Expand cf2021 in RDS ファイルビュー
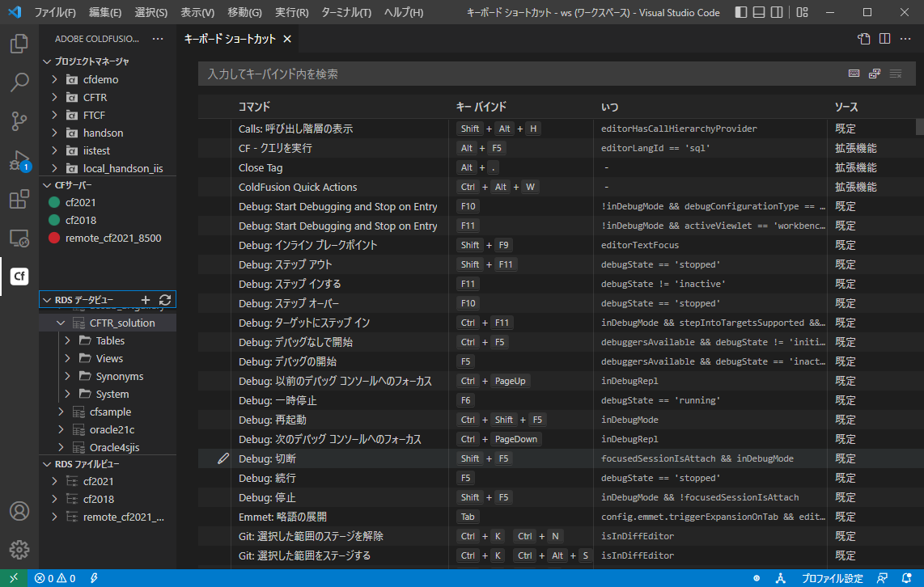The image size is (924, 587). (54, 481)
